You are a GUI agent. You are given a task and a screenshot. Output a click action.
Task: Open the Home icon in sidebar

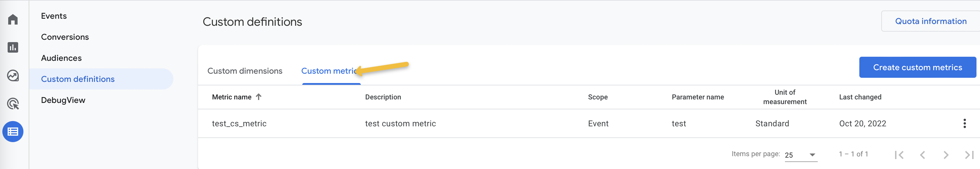[x=13, y=19]
